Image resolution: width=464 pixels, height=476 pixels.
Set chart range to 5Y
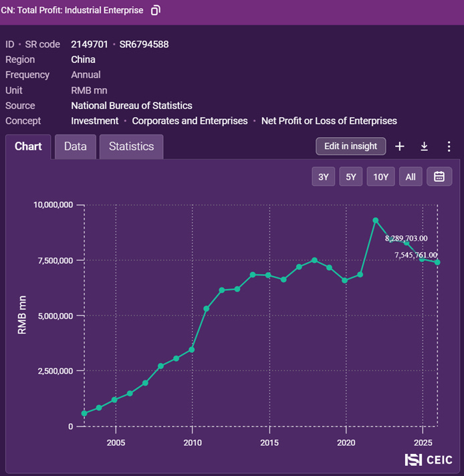351,176
